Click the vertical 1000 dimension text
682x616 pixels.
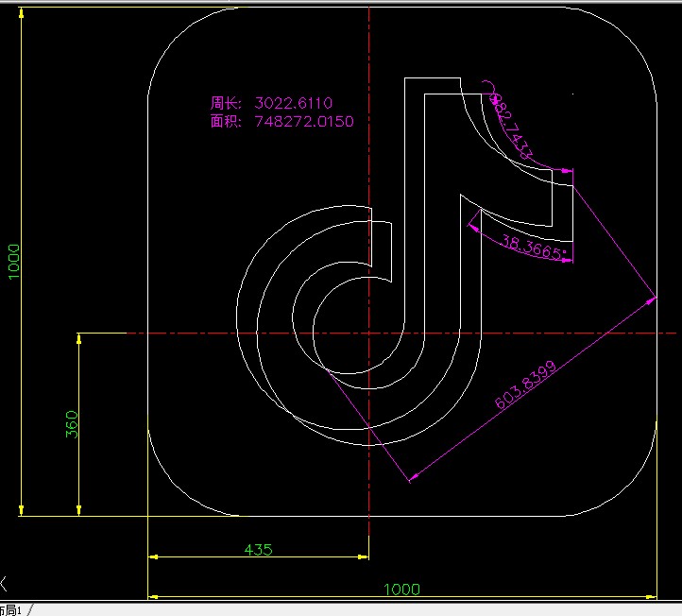pyautogui.click(x=13, y=262)
